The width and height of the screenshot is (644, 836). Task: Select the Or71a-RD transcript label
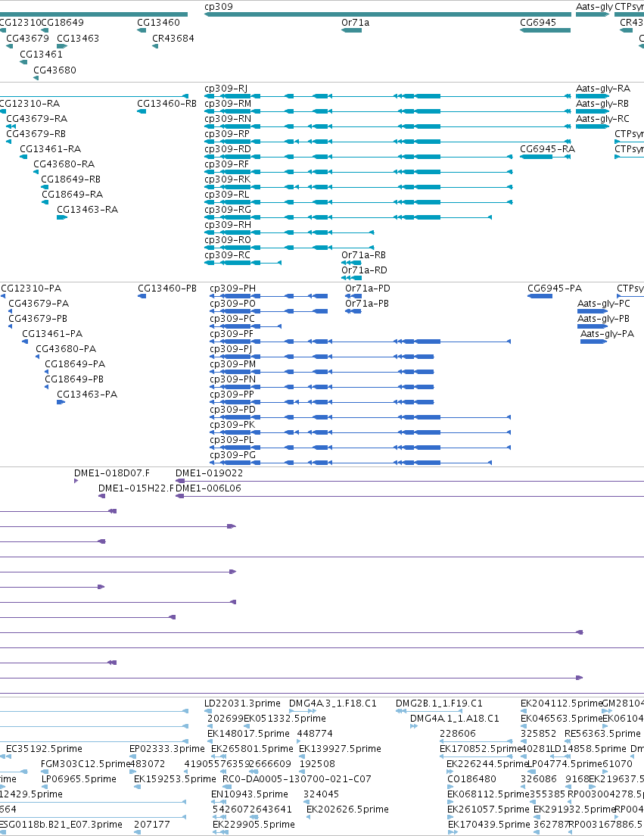[364, 270]
